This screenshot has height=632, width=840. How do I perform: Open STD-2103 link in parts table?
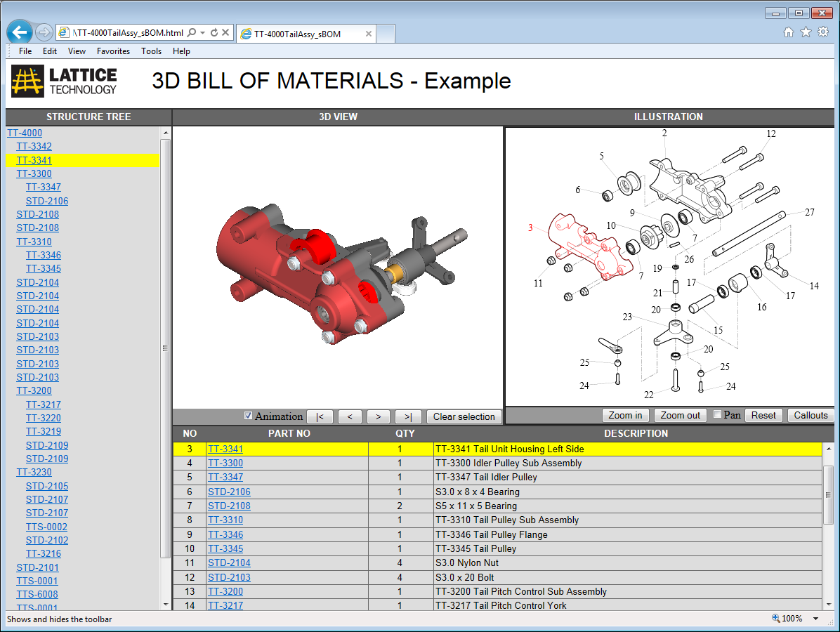(x=229, y=577)
